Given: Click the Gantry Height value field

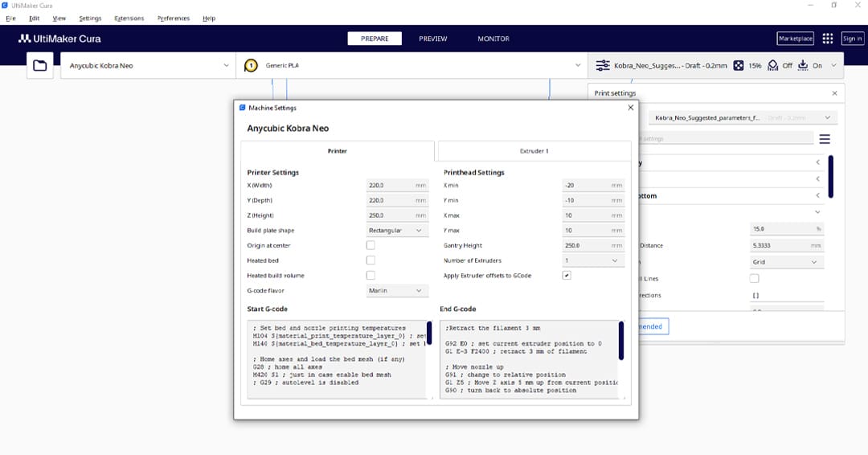Looking at the screenshot, I should 593,245.
